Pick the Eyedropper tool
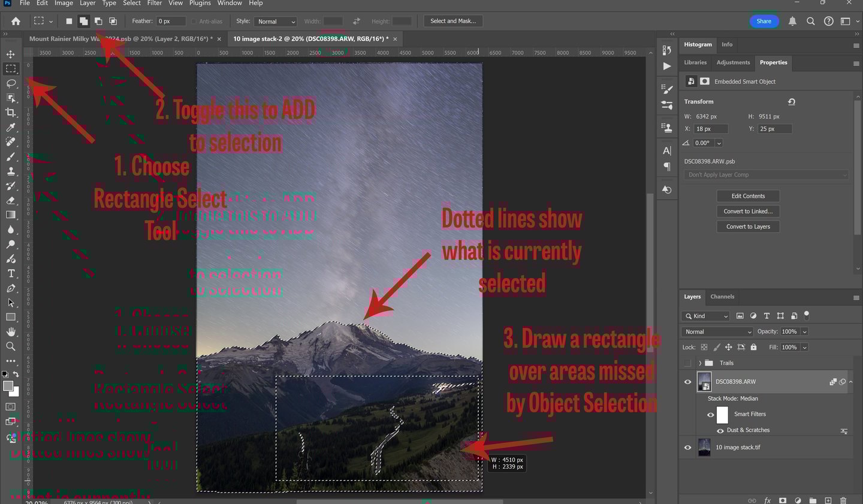 coord(11,127)
